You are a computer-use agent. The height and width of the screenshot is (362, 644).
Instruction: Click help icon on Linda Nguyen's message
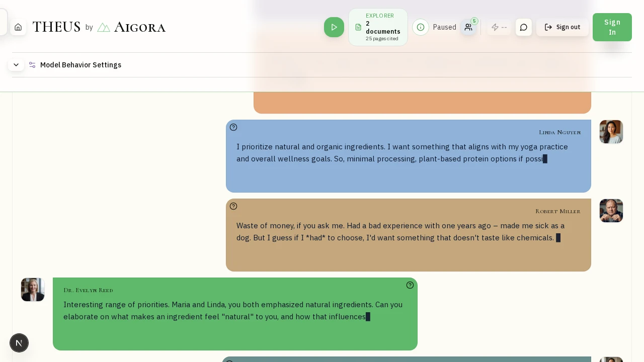(x=233, y=127)
